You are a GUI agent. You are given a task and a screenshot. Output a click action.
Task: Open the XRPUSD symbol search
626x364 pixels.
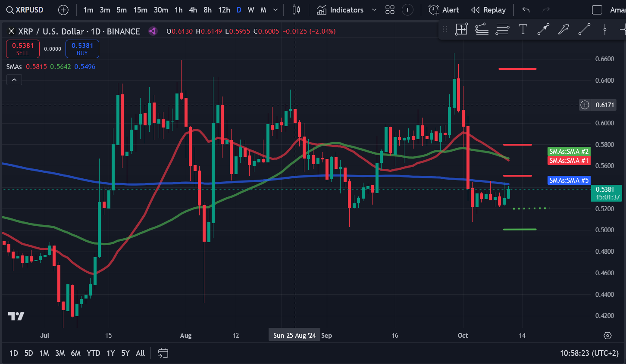[x=25, y=9]
